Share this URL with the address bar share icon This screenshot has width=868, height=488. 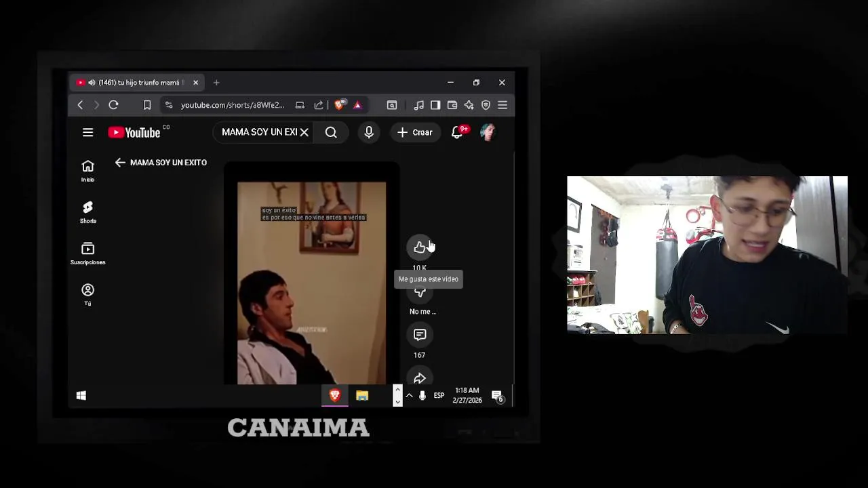pyautogui.click(x=319, y=105)
